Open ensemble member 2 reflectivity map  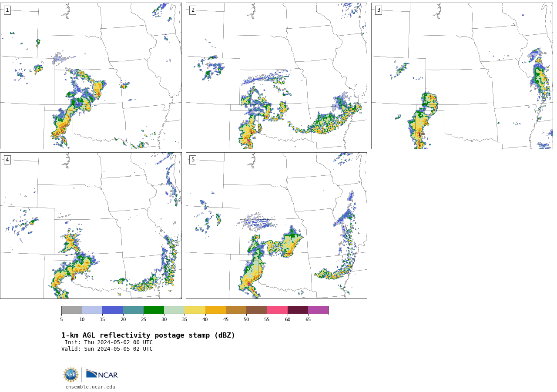point(276,76)
